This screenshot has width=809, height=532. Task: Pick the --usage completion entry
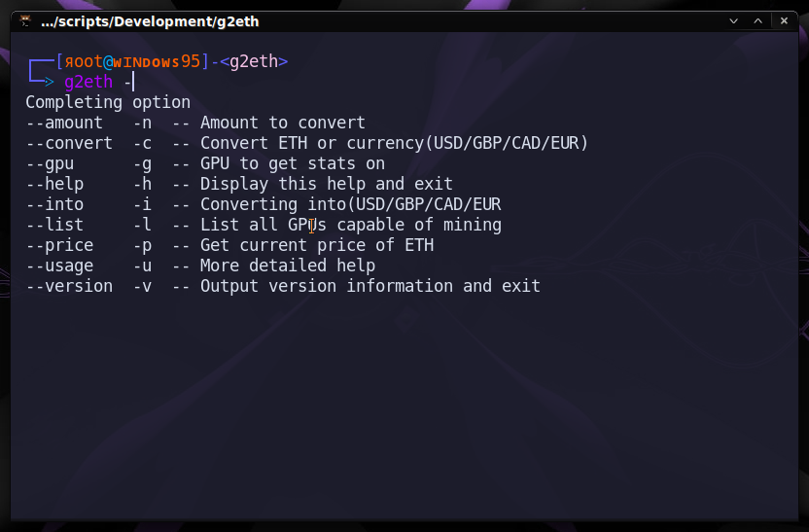[60, 266]
